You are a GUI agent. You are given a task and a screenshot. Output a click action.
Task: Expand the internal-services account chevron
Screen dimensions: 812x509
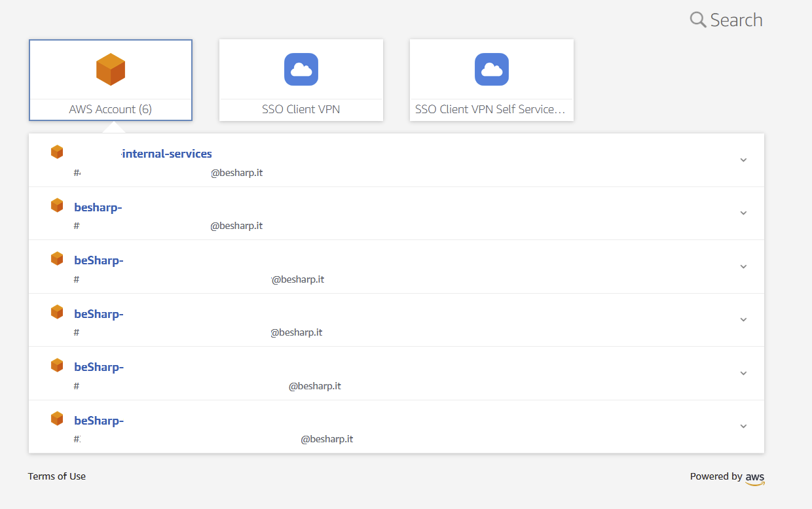click(x=743, y=160)
